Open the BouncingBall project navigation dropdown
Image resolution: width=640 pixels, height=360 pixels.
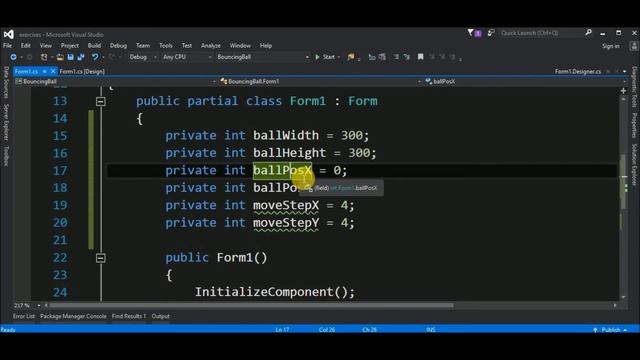pyautogui.click(x=115, y=81)
